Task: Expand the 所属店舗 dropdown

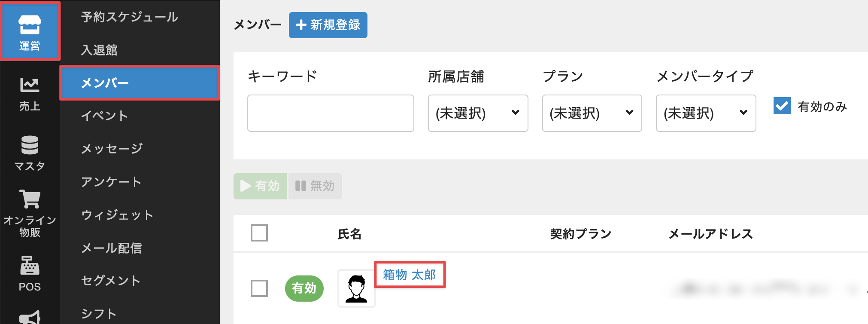Action: (478, 113)
